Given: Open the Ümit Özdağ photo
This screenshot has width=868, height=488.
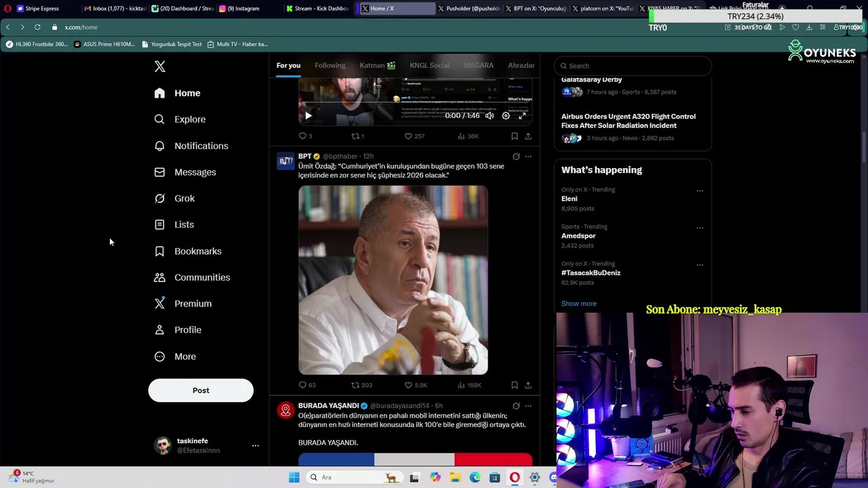Looking at the screenshot, I should pyautogui.click(x=393, y=280).
